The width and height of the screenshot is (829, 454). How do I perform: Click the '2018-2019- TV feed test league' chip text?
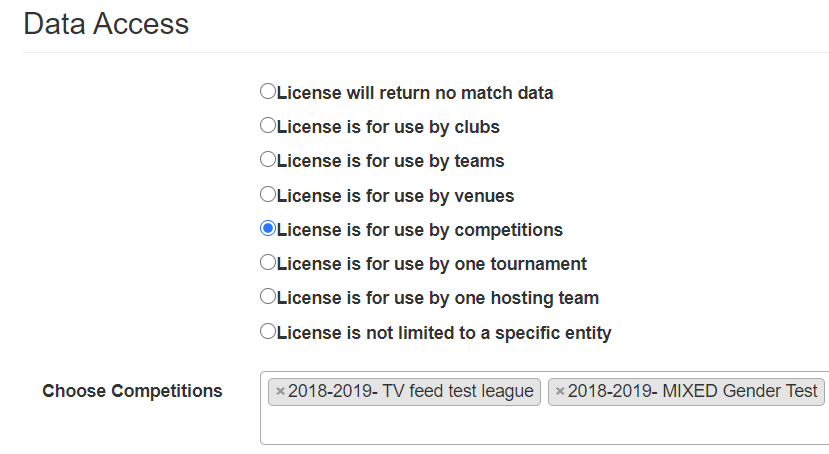pyautogui.click(x=411, y=391)
